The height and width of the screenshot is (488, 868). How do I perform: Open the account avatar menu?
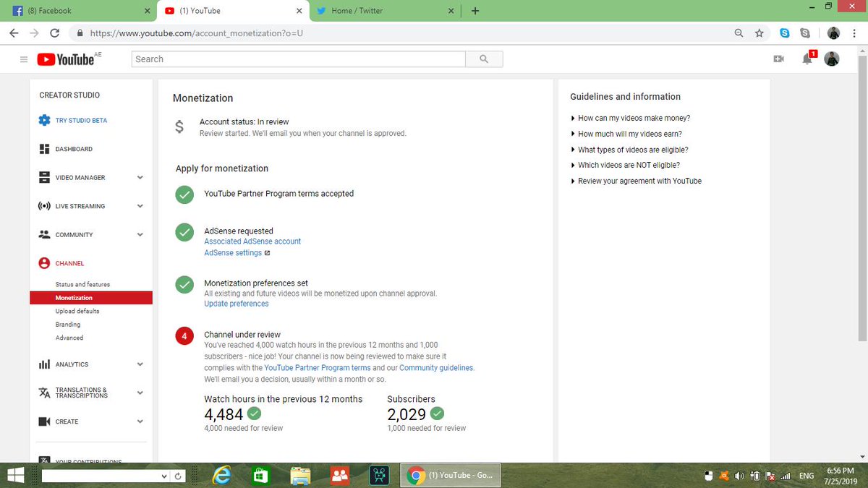pos(832,59)
